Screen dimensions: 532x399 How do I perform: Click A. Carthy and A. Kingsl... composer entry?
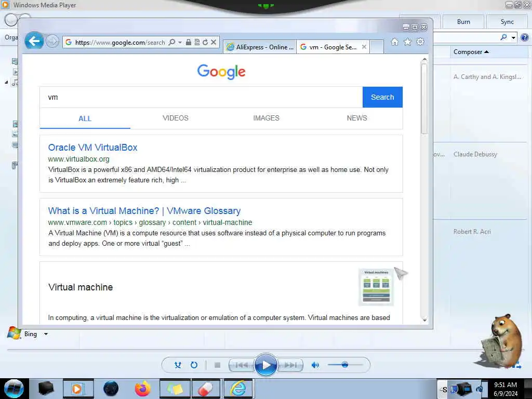click(487, 77)
